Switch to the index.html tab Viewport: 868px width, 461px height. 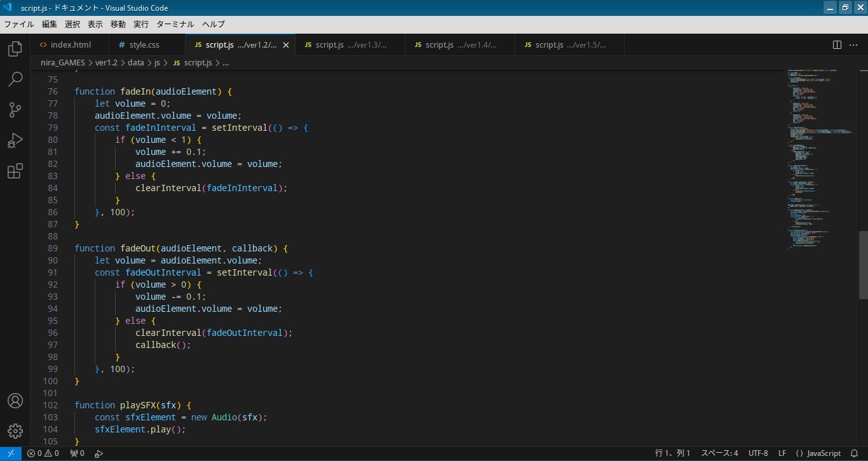coord(71,44)
